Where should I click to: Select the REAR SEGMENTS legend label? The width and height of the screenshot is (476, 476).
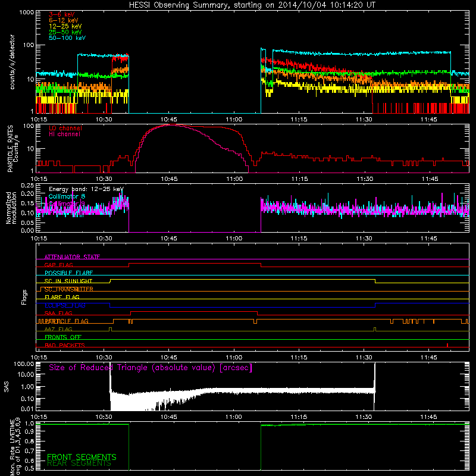79,464
